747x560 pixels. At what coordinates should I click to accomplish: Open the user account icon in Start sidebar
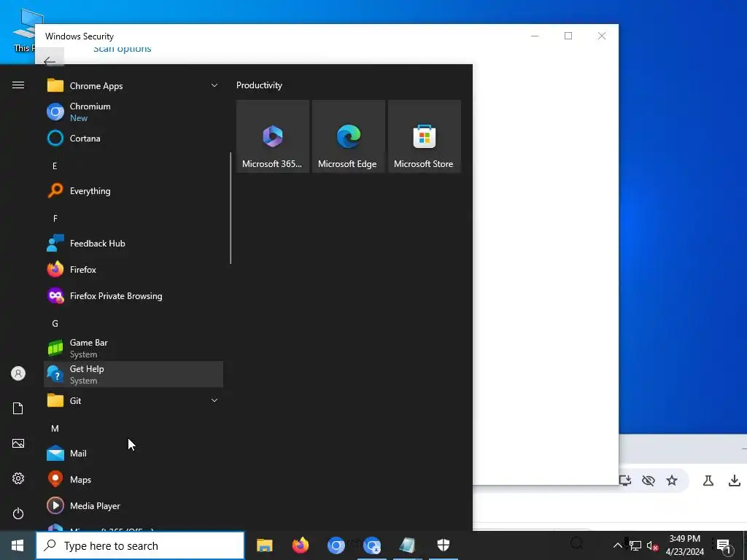point(18,373)
